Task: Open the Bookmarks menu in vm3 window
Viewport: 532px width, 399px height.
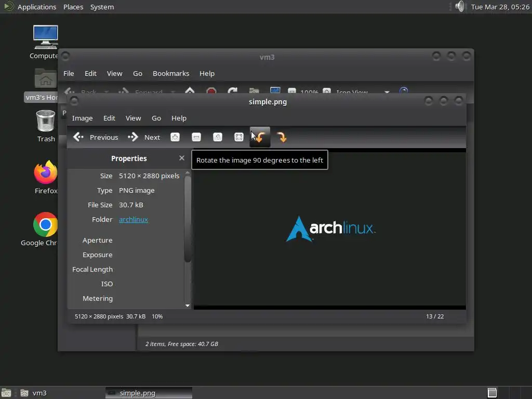Action: (x=171, y=73)
